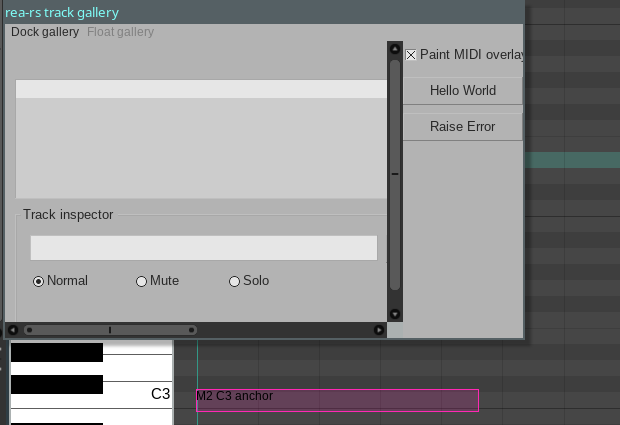Click the Track inspector group label
This screenshot has height=425, width=620.
click(x=68, y=215)
